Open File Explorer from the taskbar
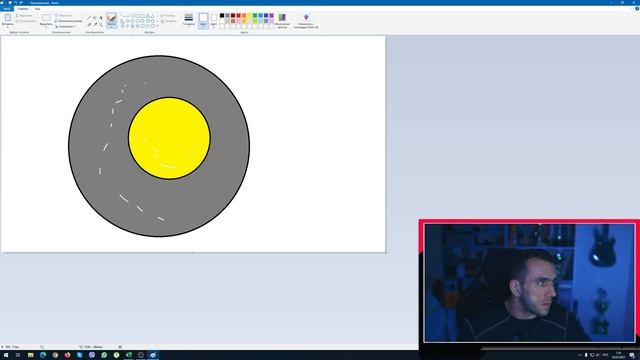This screenshot has height=360, width=640. (x=30, y=355)
